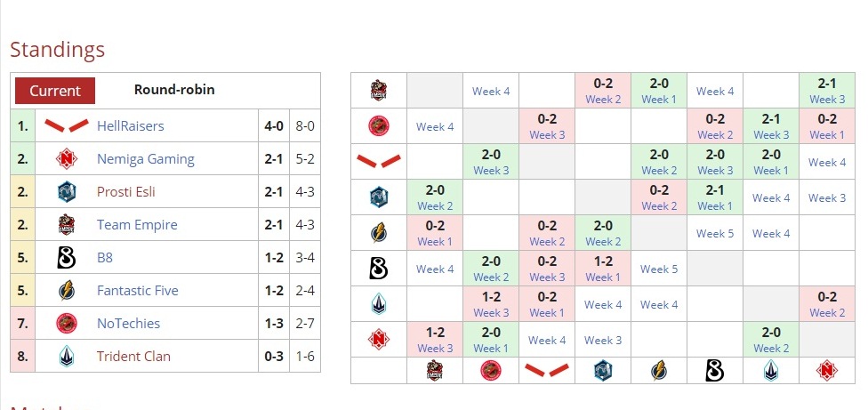This screenshot has height=410, width=868.
Task: Select Nemiga logo in crosstable bottom row
Action: (x=827, y=371)
